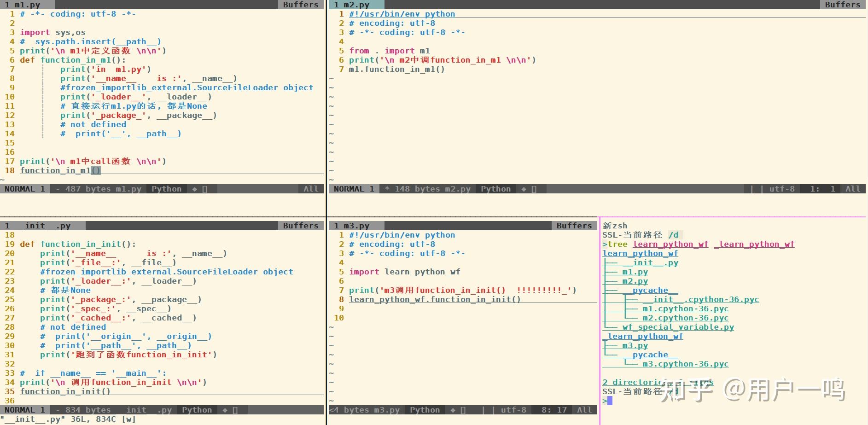Click the zsh prompt cursor block
The image size is (868, 425).
[x=610, y=401]
